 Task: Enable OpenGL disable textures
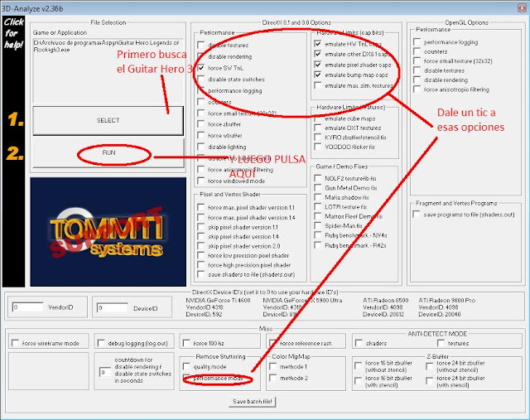(x=417, y=70)
